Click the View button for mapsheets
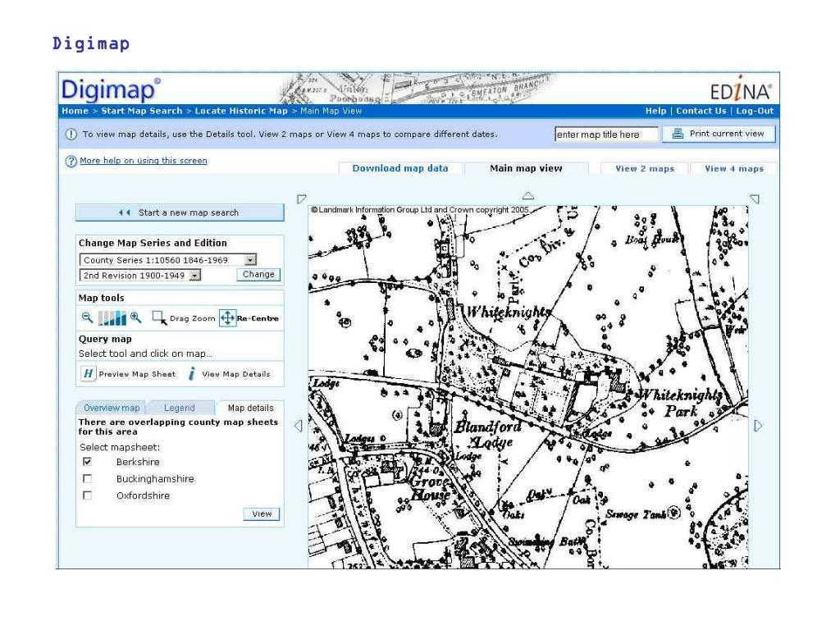840x630 pixels. [262, 514]
